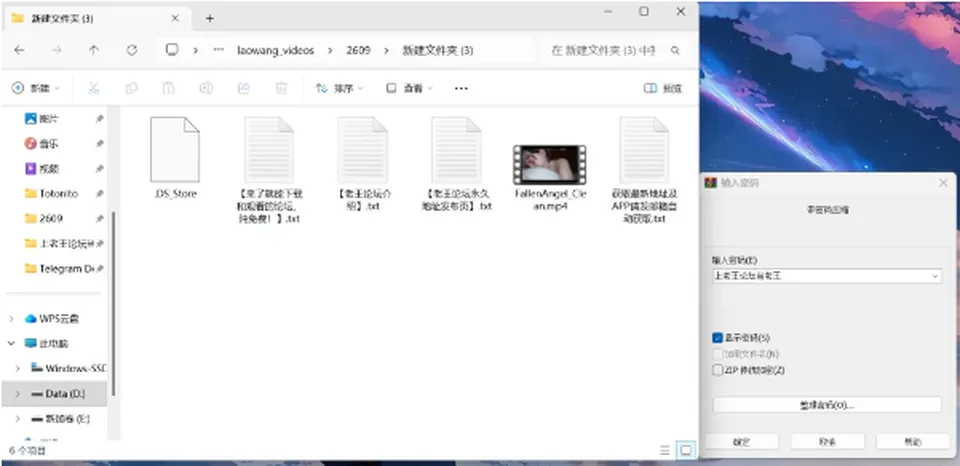This screenshot has width=960, height=466.
Task: Expand the 新加卷 (E:) drive node
Action: 18,419
